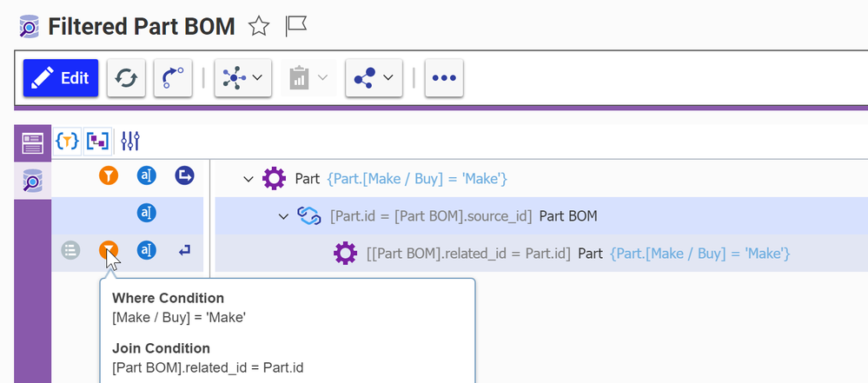The image size is (868, 383).
Task: Click the orange filter icon in top Part row
Action: tap(108, 176)
